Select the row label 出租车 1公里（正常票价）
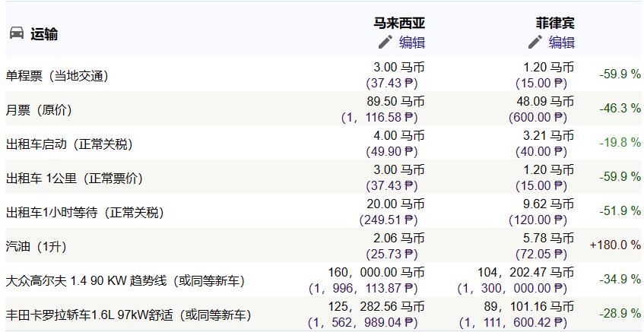 pyautogui.click(x=75, y=179)
